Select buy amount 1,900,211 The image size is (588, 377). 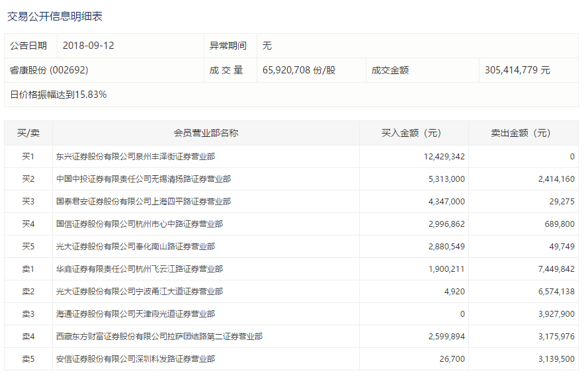(x=446, y=269)
